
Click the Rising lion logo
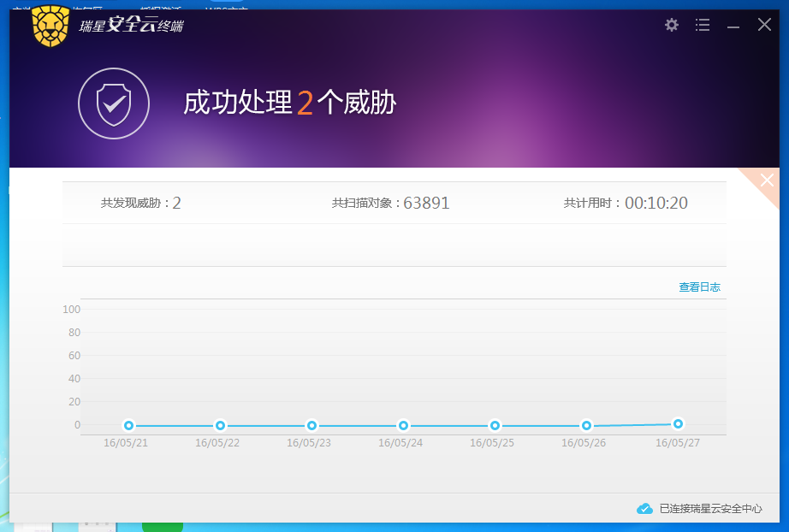[x=50, y=26]
